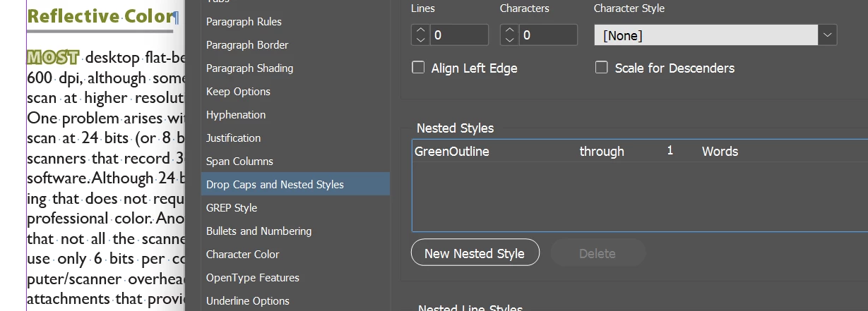Click the Lines number input field
This screenshot has height=311, width=868.
459,35
